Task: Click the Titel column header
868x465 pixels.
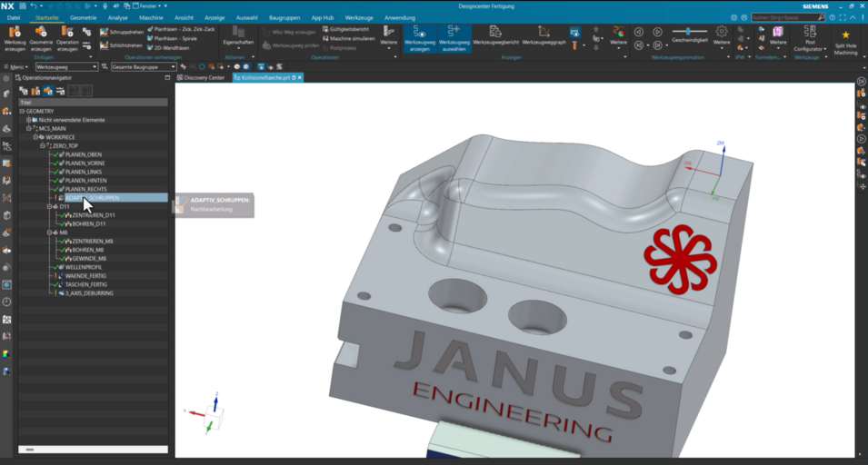Action: pyautogui.click(x=93, y=103)
